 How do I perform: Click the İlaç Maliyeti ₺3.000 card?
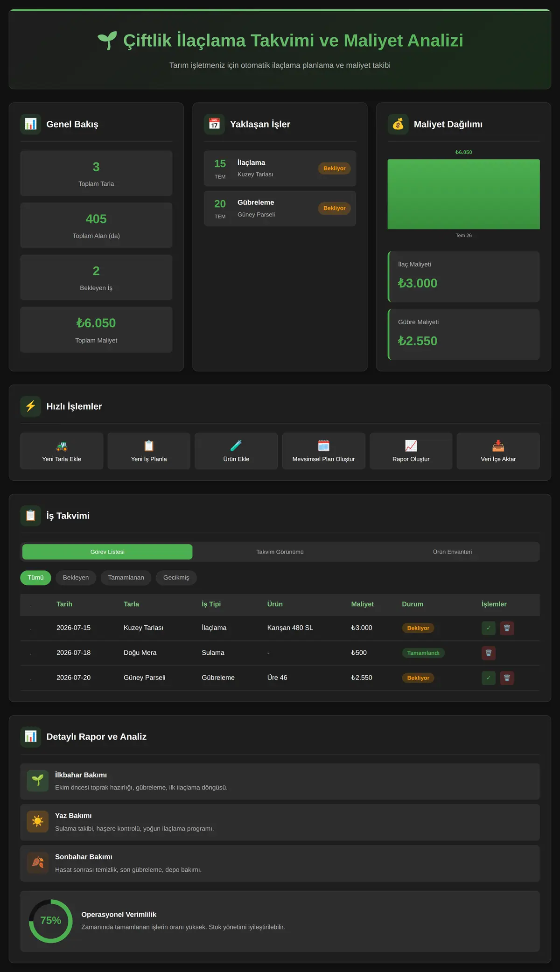pyautogui.click(x=464, y=277)
